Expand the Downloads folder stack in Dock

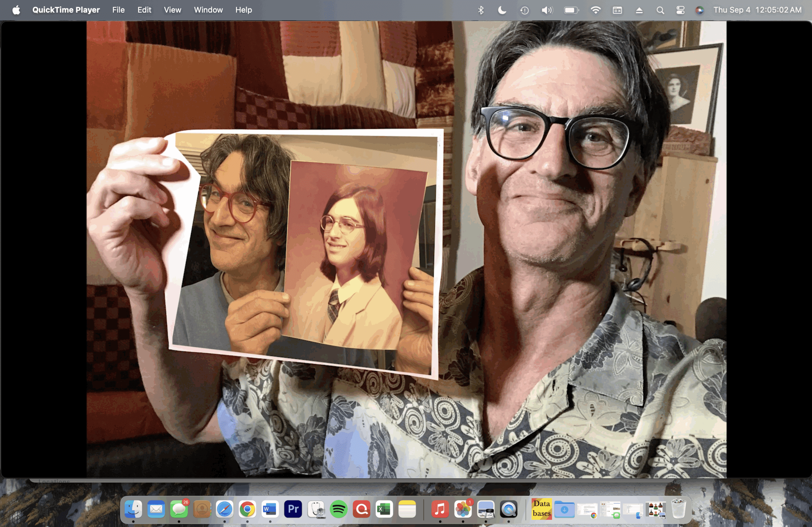[564, 509]
